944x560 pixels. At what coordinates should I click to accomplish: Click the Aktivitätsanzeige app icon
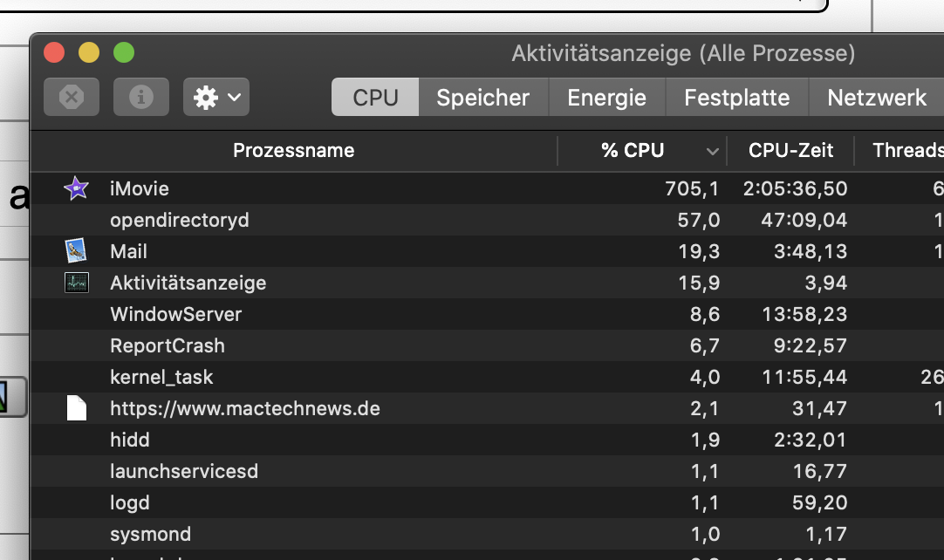click(77, 283)
